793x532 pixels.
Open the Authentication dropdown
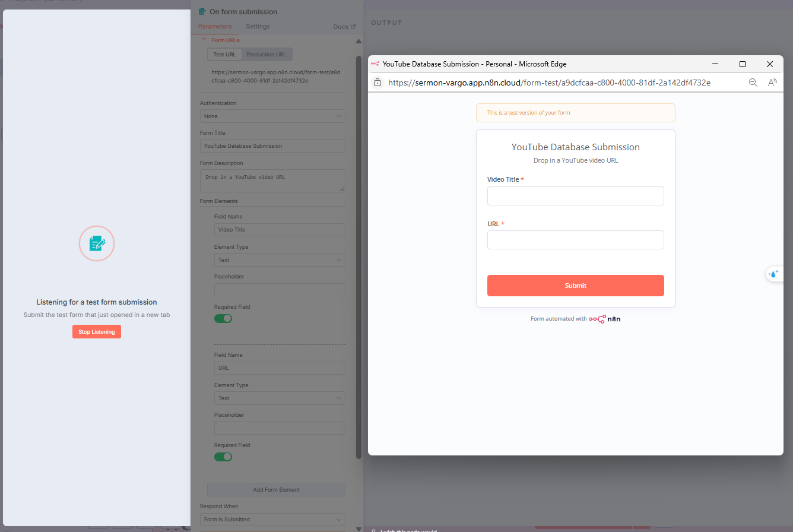272,116
